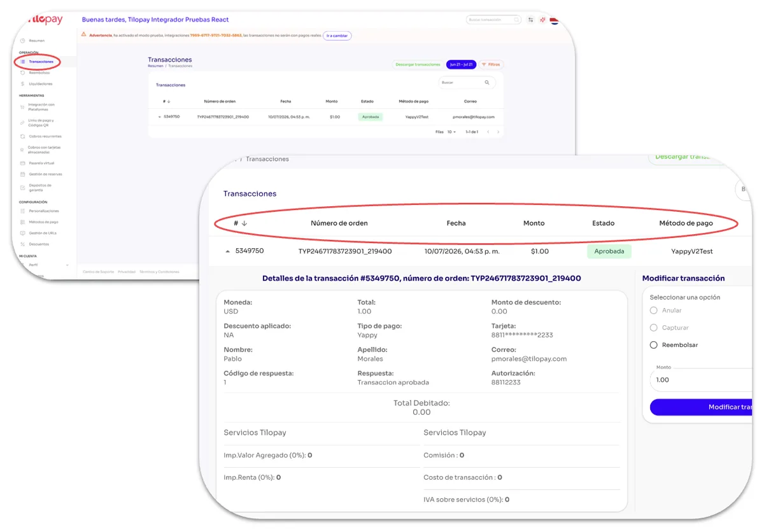The width and height of the screenshot is (764, 532).
Task: Click $1.00 amount in the enlarged row
Action: (x=539, y=251)
